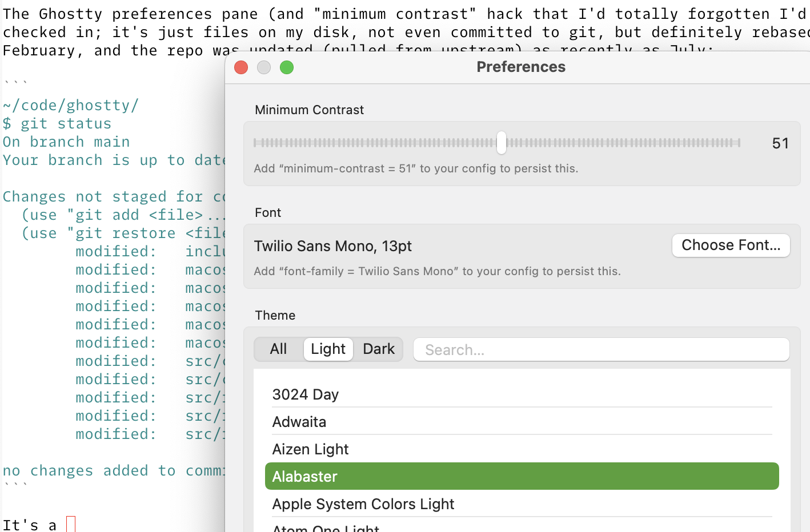Click '~/code/ghostty/' path in the terminal

point(71,106)
